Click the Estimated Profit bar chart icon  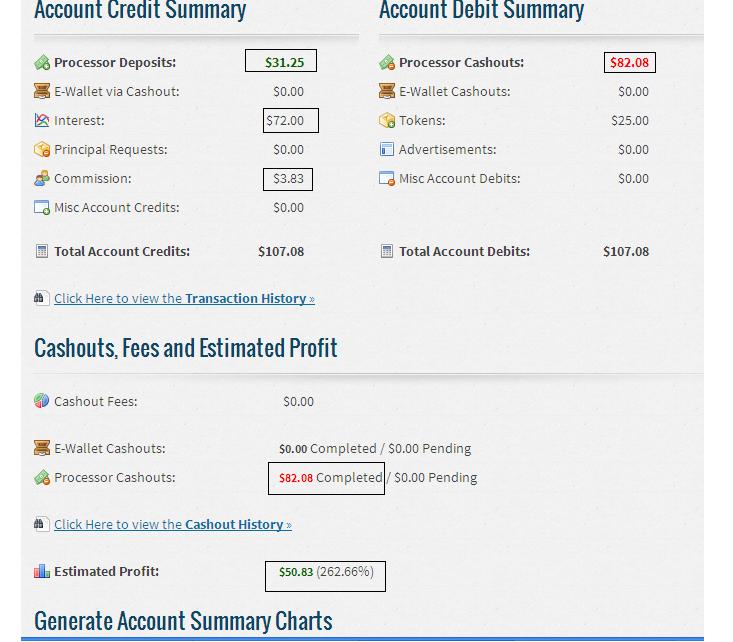pos(42,572)
